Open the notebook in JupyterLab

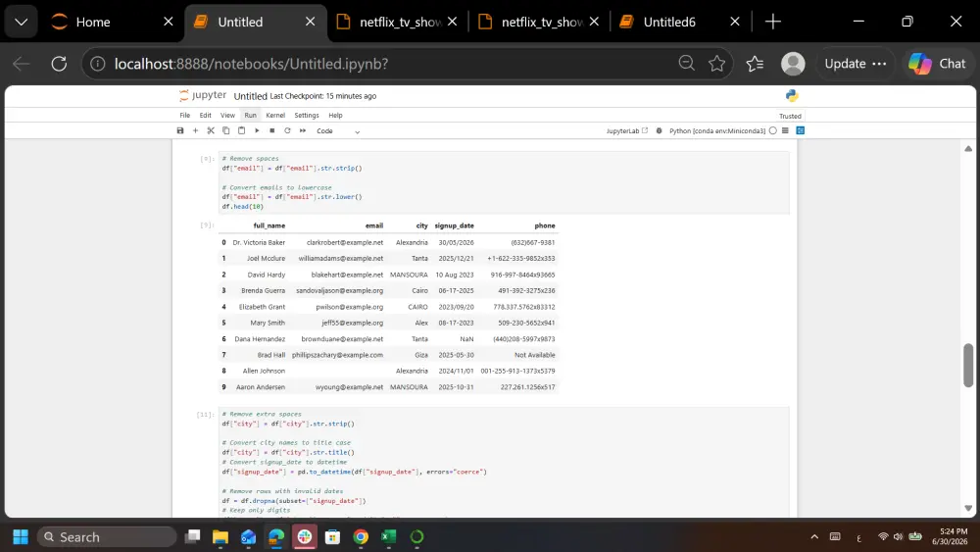click(x=627, y=130)
